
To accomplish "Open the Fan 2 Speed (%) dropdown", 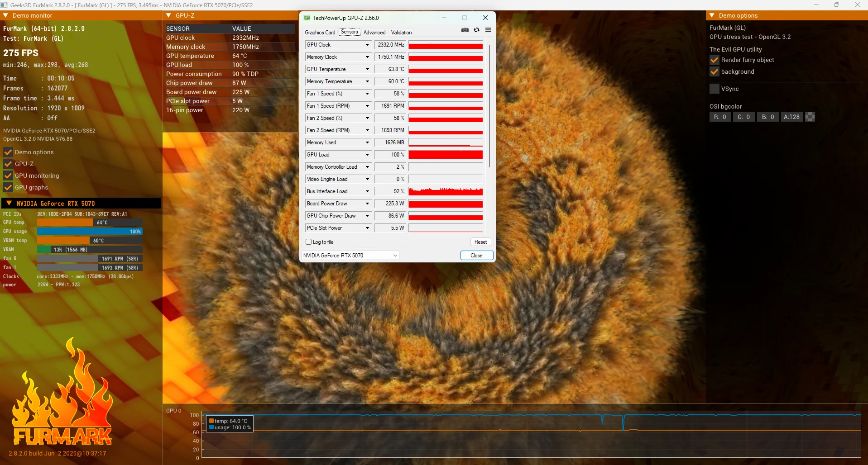I will click(367, 118).
